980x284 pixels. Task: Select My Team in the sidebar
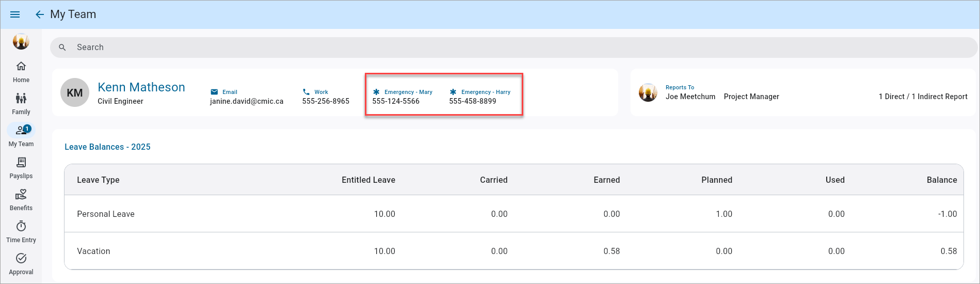[x=21, y=136]
